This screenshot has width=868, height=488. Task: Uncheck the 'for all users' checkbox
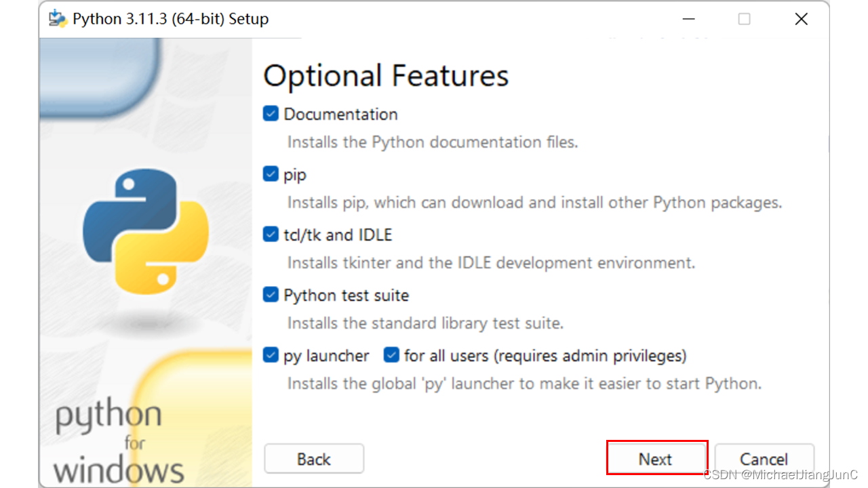click(x=391, y=355)
